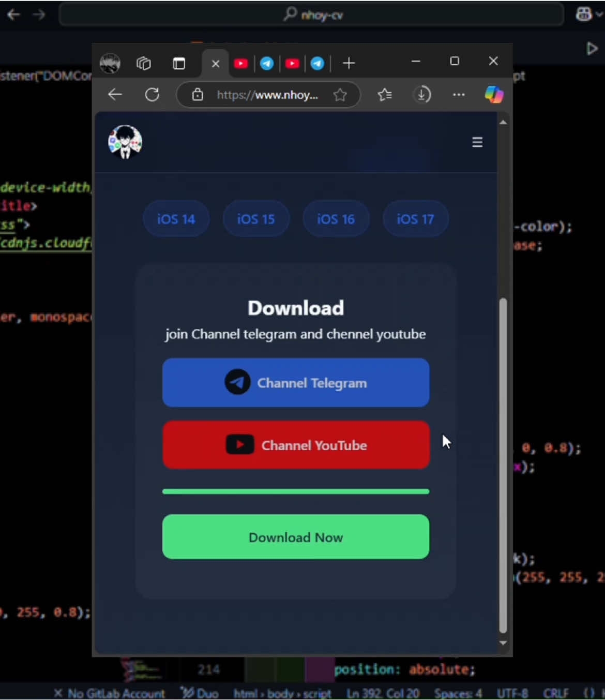Viewport: 605px width, 700px height.
Task: Switch to the second Telegram tab
Action: click(x=317, y=64)
